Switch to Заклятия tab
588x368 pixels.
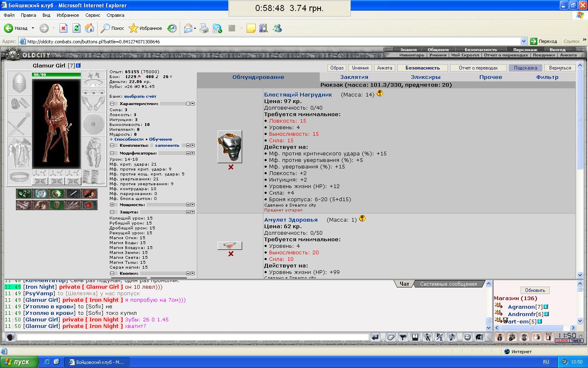[x=354, y=77]
